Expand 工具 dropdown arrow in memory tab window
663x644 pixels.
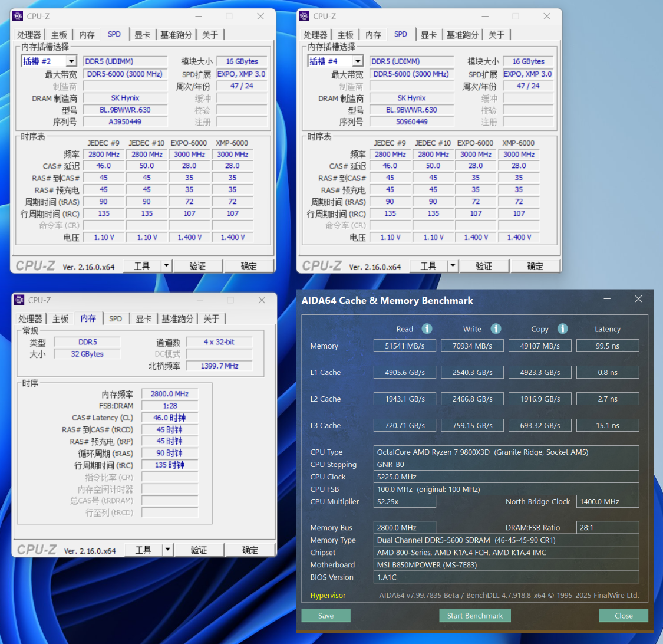click(x=168, y=550)
